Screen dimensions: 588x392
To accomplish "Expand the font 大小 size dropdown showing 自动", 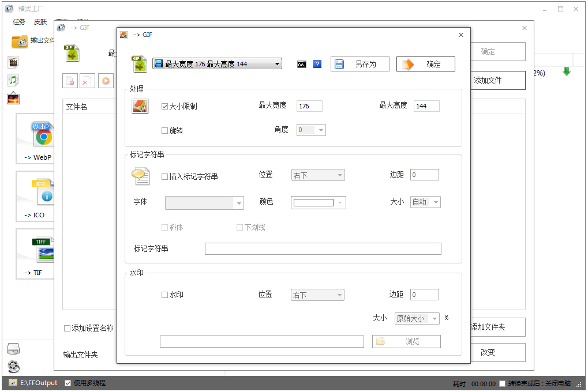I will point(425,202).
